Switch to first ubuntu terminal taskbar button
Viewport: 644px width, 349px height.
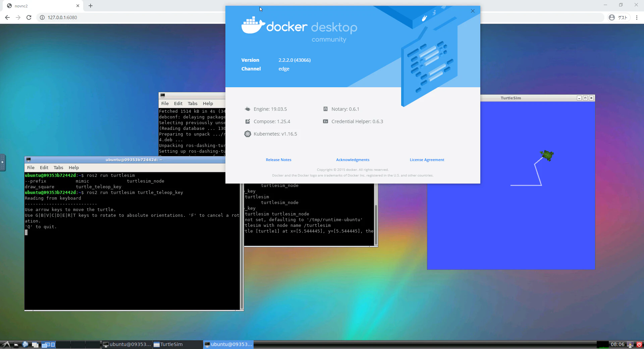(127, 344)
